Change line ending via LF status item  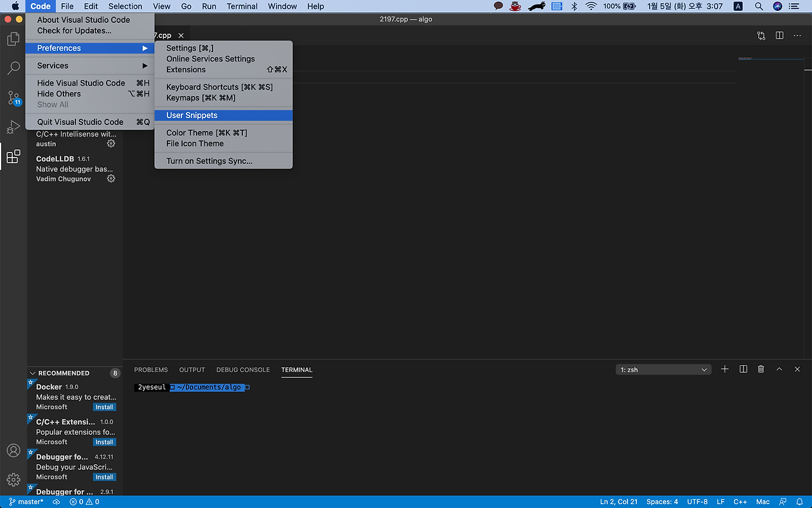click(721, 502)
